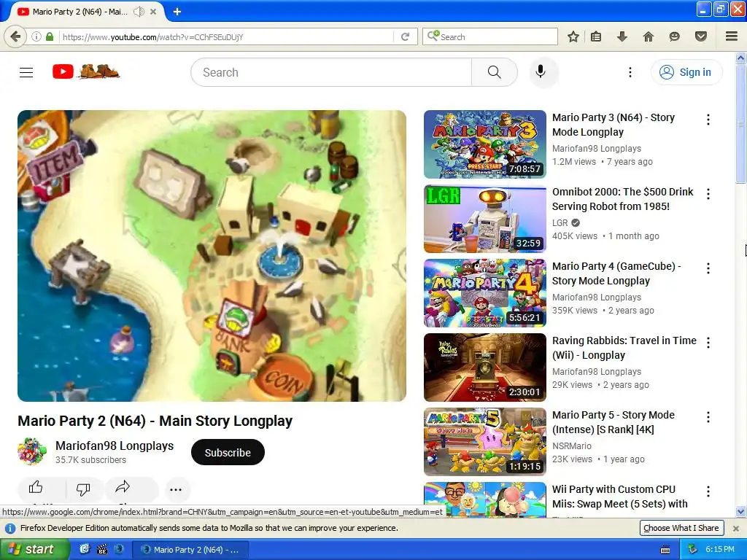747x560 pixels.
Task: Open the Firefox hamburger menu
Action: [x=732, y=36]
